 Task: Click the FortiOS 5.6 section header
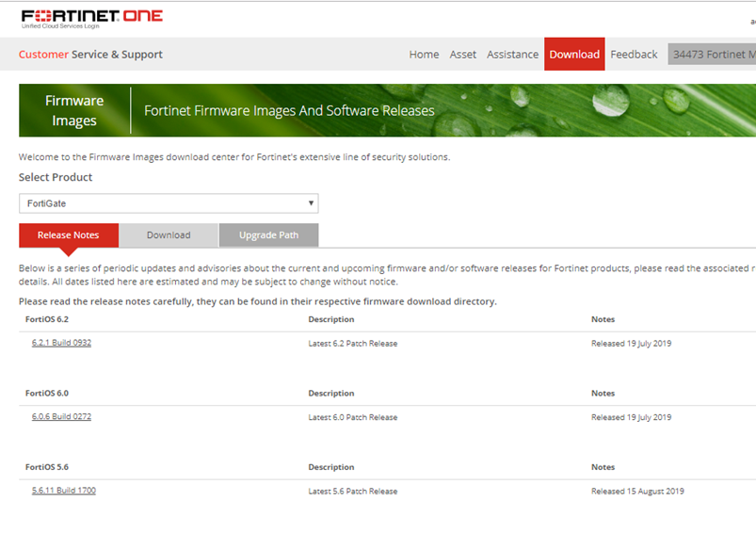[x=47, y=467]
